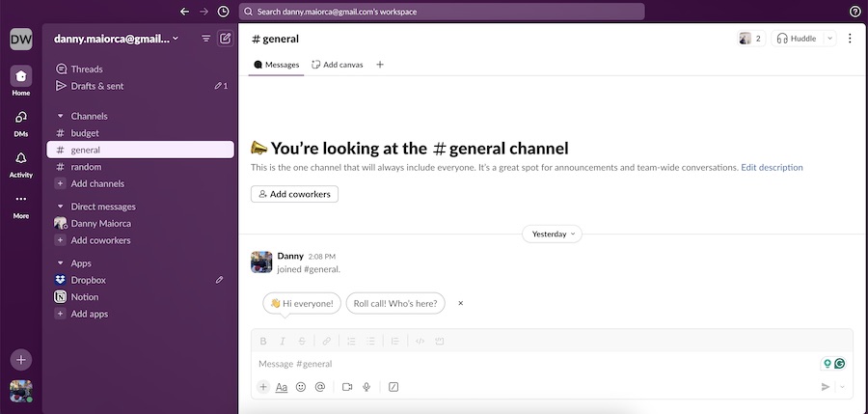868x414 pixels.
Task: Toggle the ordered list
Action: pos(351,342)
